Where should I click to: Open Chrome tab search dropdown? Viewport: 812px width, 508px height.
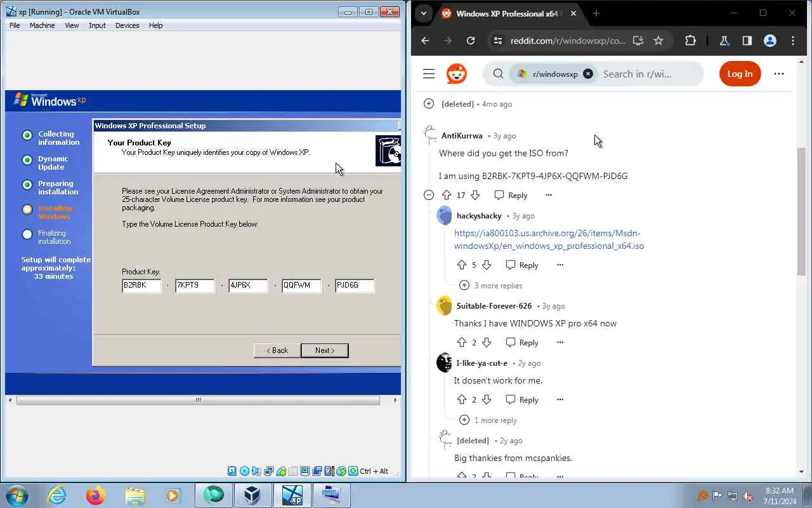424,13
